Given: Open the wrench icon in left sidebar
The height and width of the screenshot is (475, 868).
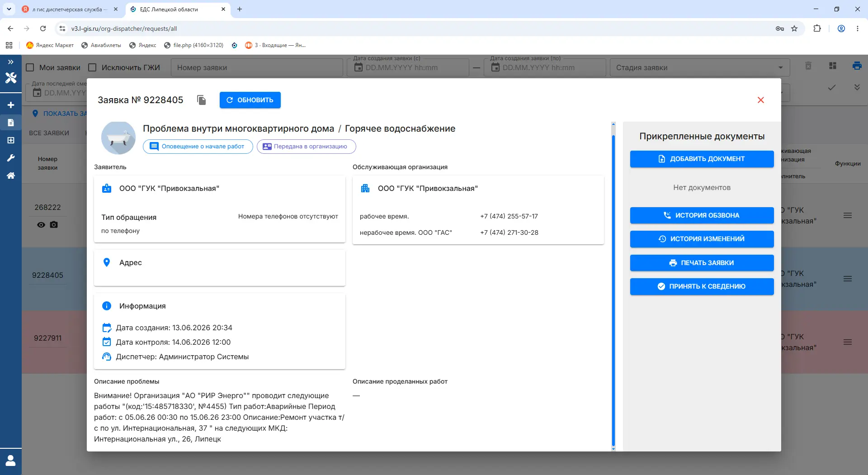Looking at the screenshot, I should click(11, 158).
